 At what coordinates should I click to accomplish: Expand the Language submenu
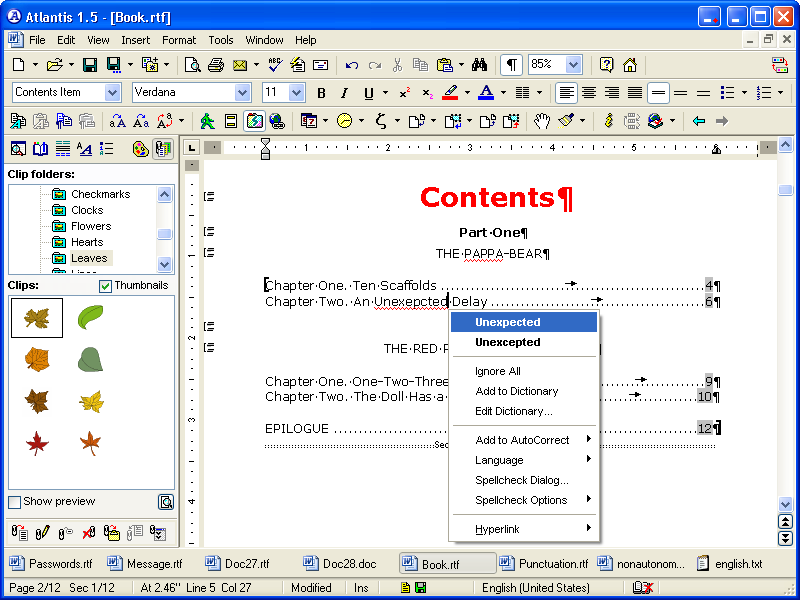(524, 460)
